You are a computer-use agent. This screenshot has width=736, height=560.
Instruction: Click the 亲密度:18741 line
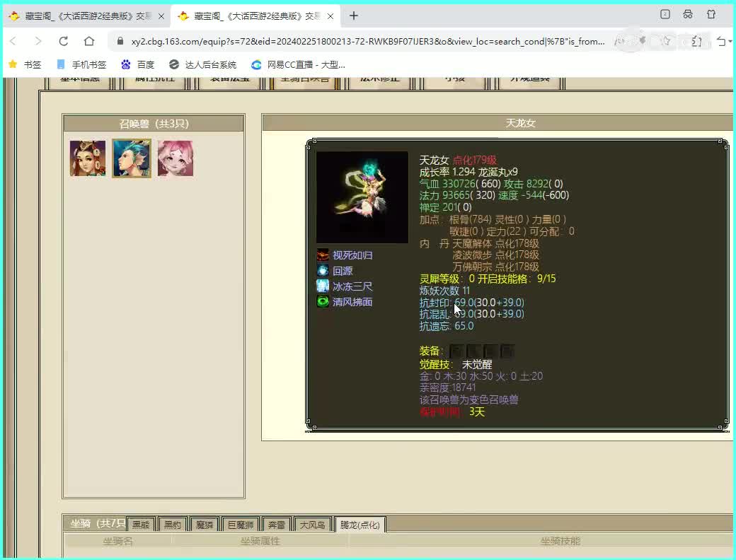447,387
